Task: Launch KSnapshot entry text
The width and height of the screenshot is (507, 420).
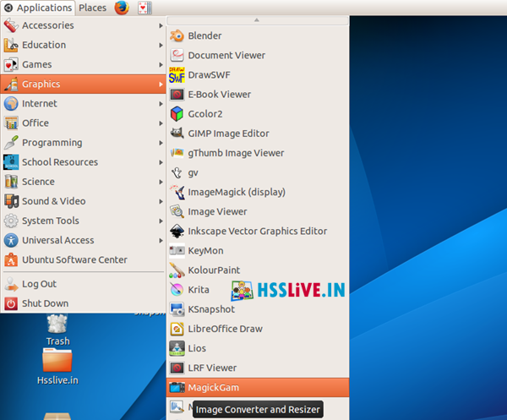Action: tap(211, 309)
